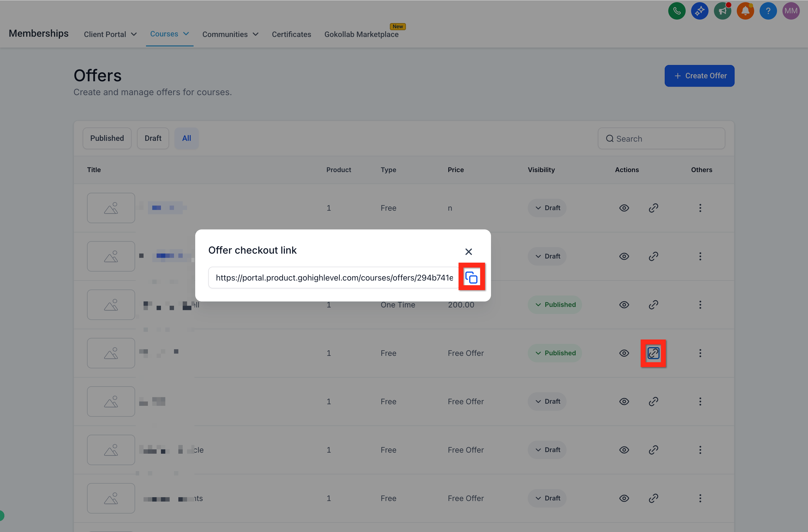Click the Search offers input field

(666, 139)
